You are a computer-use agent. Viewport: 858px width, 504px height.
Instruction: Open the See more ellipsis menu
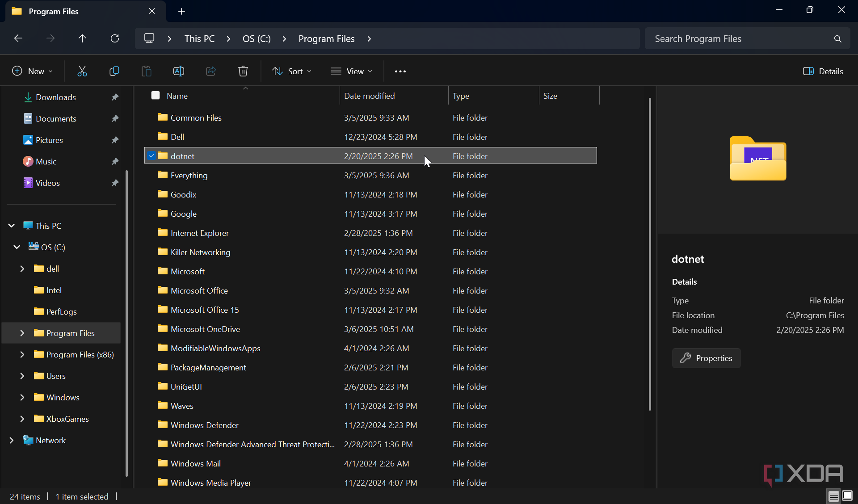click(400, 71)
